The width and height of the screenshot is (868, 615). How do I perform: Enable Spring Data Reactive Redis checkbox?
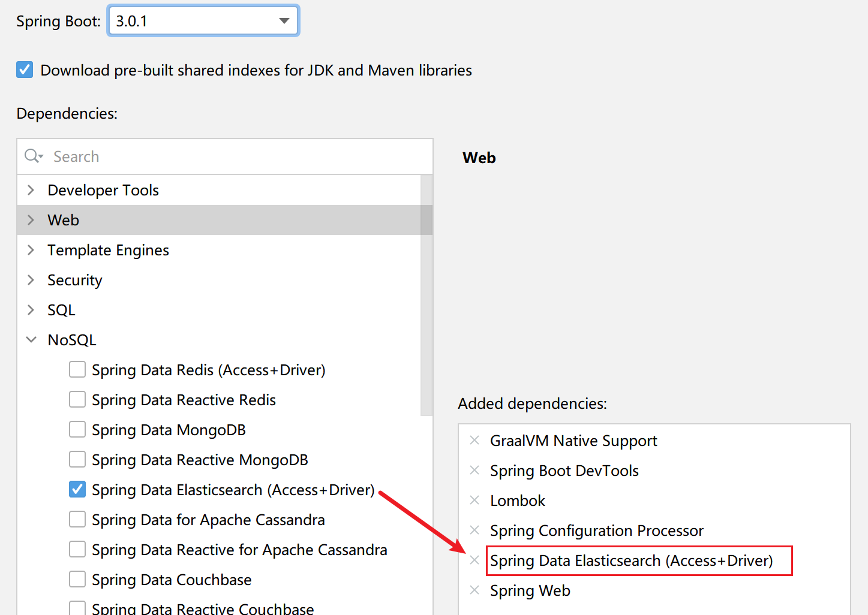77,400
